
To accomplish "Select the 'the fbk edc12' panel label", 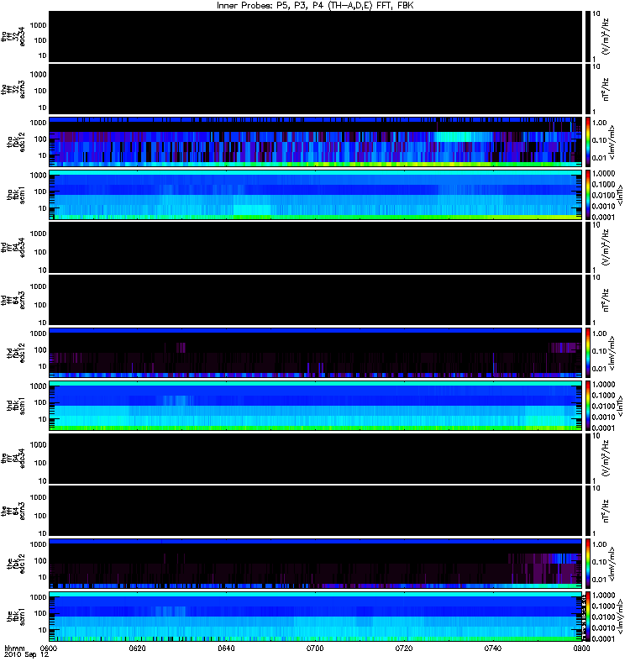I will tap(16, 564).
